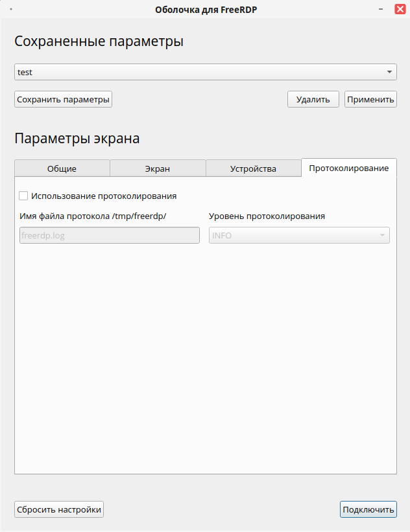Select the Устройства tab
The width and height of the screenshot is (410, 532).
coord(253,168)
